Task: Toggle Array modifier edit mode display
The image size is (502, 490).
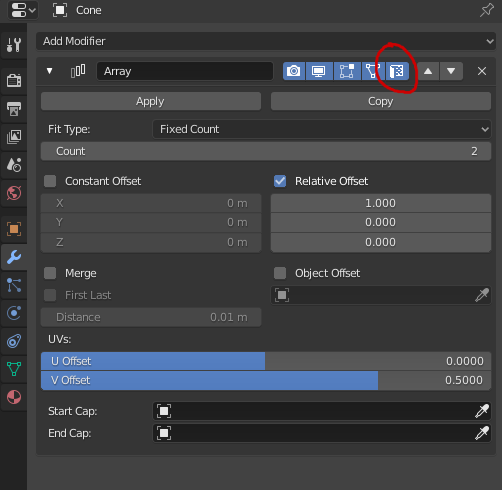Action: 347,71
